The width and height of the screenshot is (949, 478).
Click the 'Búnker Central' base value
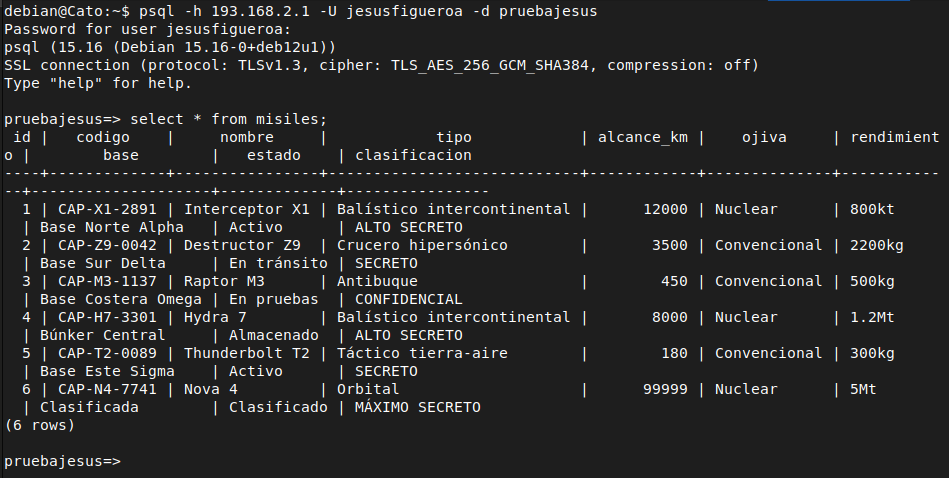[x=102, y=335]
